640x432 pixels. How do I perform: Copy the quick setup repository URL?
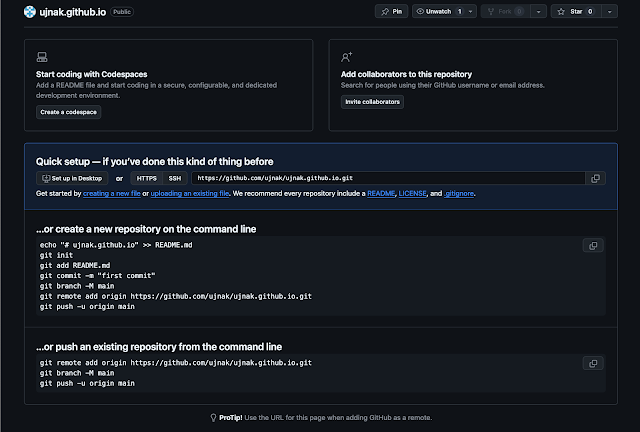tap(595, 178)
